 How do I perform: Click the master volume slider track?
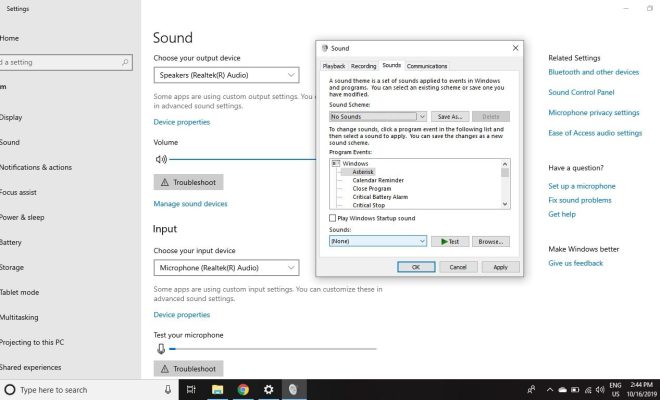pyautogui.click(x=242, y=159)
